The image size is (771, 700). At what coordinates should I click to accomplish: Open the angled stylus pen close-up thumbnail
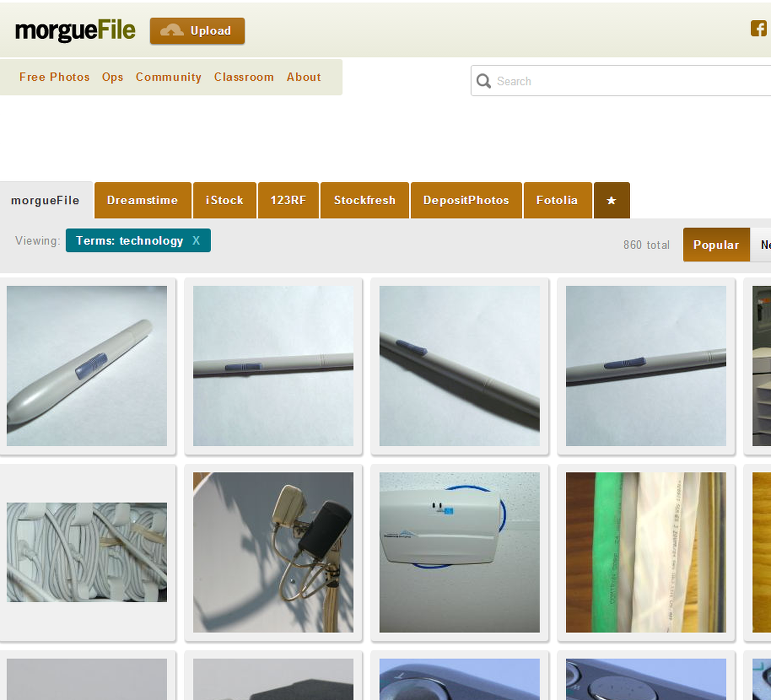pos(87,366)
